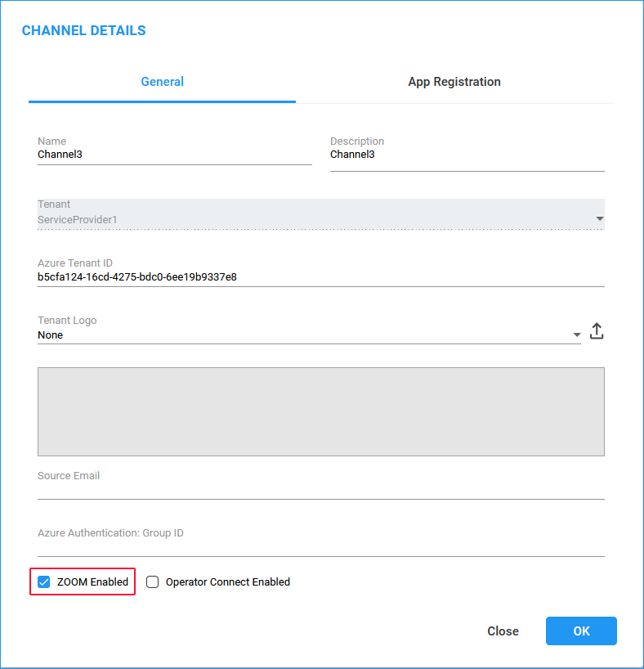Click the tenant logo preview area

[320, 411]
